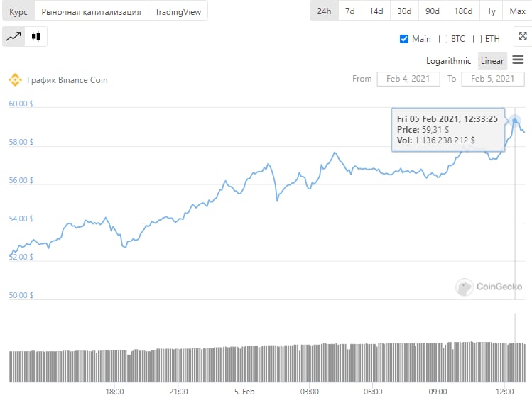
Task: Open fullscreen chart view icon
Action: click(x=523, y=36)
